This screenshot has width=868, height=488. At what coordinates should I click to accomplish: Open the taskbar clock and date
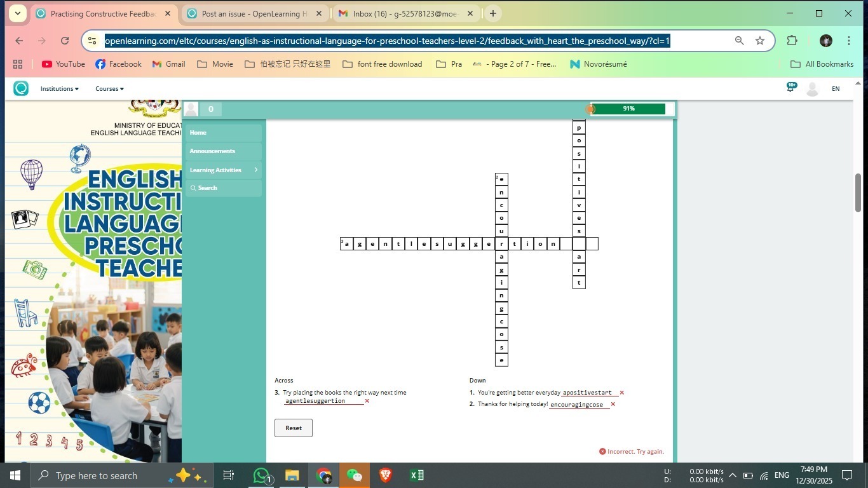click(814, 475)
